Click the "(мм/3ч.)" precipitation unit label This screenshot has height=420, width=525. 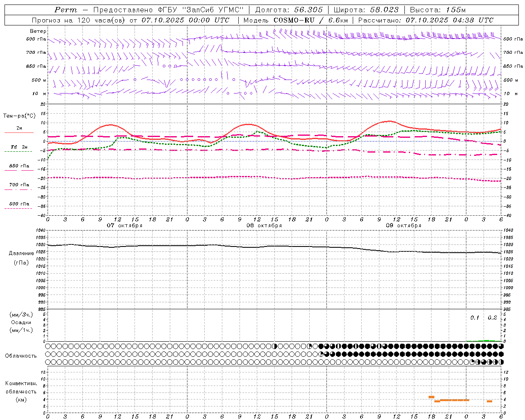[x=21, y=315]
